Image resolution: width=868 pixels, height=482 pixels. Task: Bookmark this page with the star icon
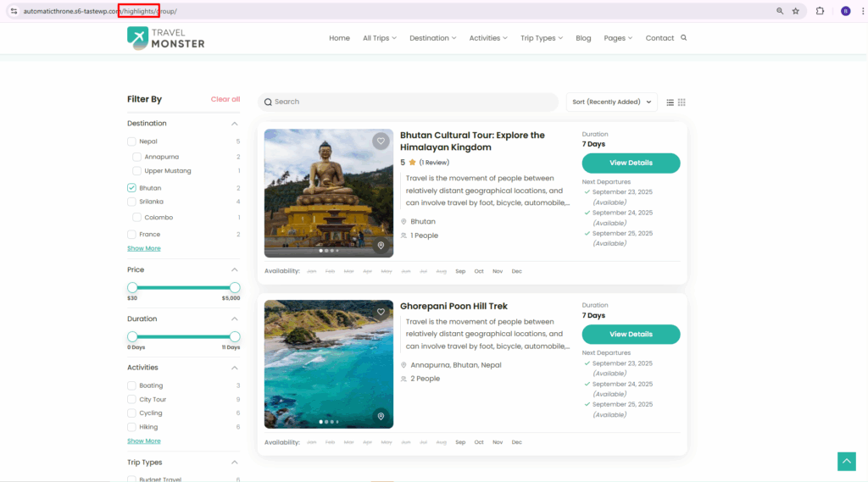(x=795, y=11)
